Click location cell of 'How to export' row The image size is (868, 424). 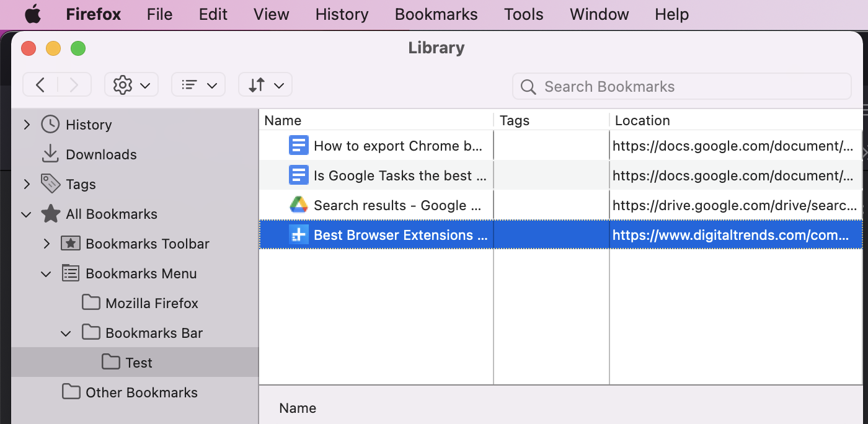736,146
